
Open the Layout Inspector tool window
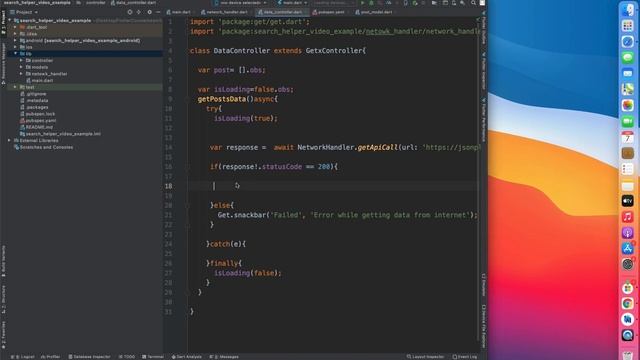click(x=425, y=357)
